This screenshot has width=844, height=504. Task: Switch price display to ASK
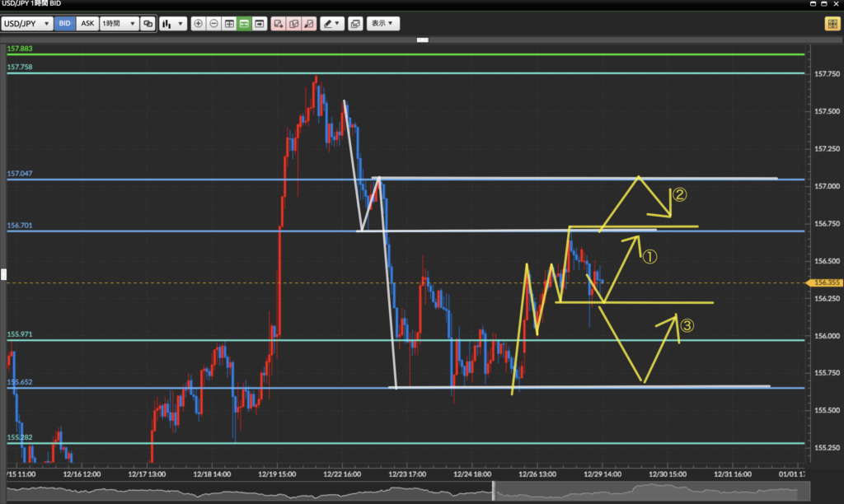point(87,24)
